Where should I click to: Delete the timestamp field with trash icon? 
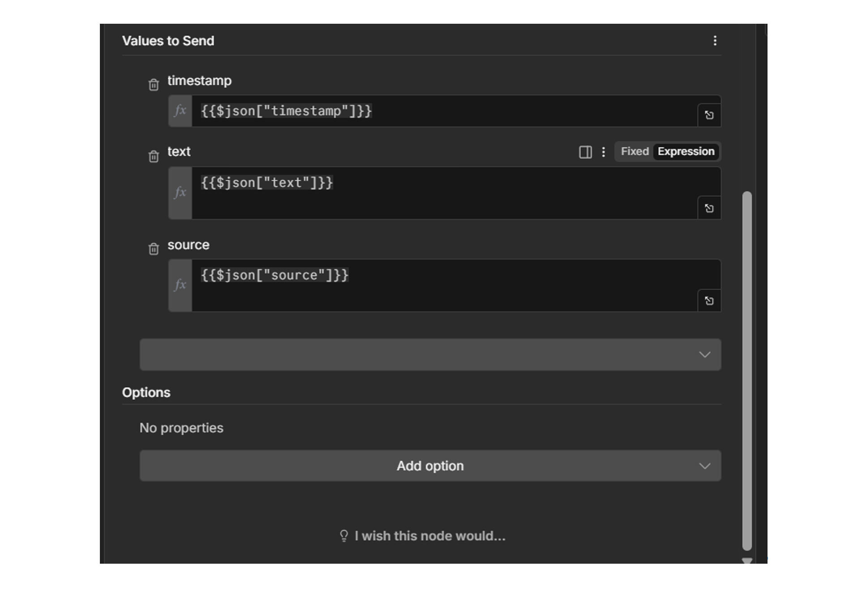tap(154, 85)
